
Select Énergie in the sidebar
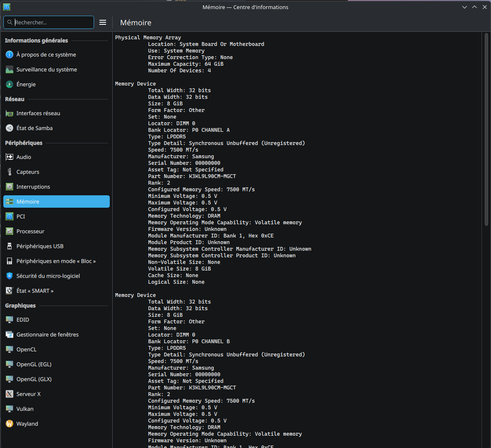click(x=57, y=84)
